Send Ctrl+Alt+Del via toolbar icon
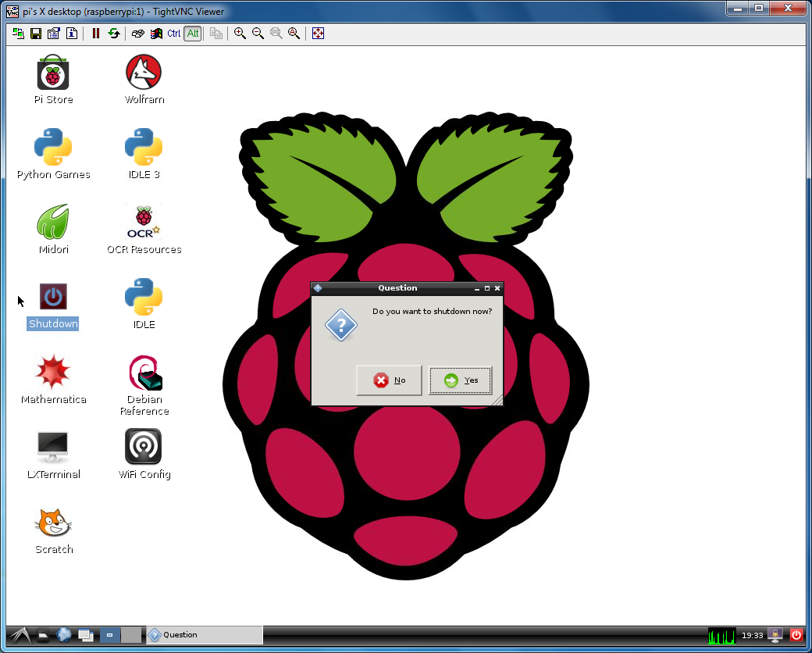Screen dimensions: 812x653 [x=137, y=34]
